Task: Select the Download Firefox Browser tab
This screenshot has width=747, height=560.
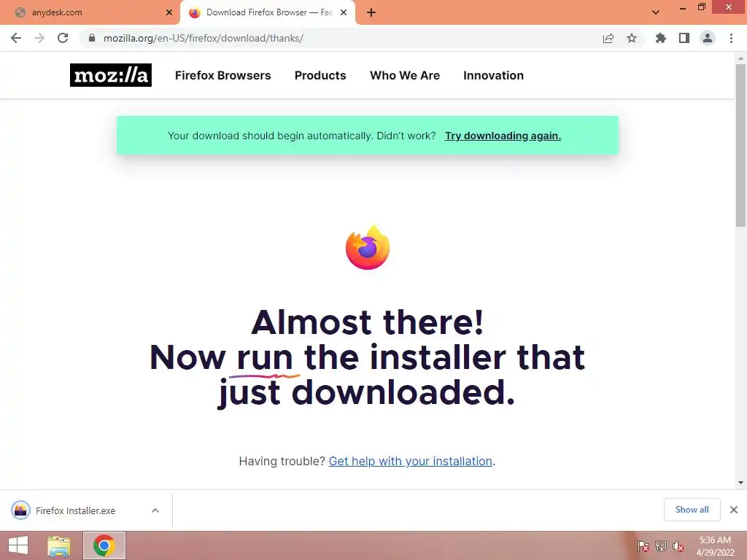Action: point(268,12)
